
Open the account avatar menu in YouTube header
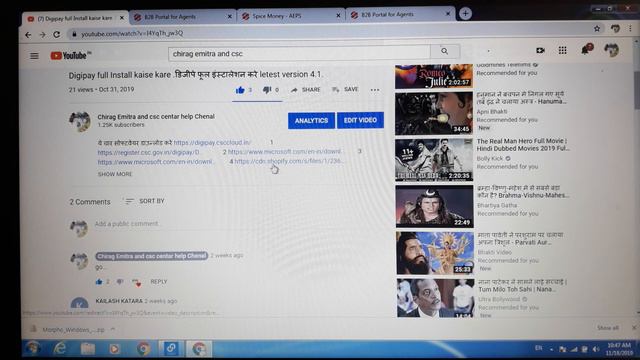(x=611, y=50)
